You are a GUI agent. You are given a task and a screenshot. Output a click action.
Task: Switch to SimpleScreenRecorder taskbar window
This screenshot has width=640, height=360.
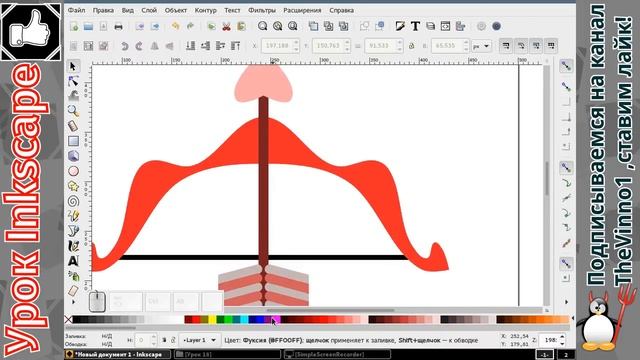[x=337, y=354]
